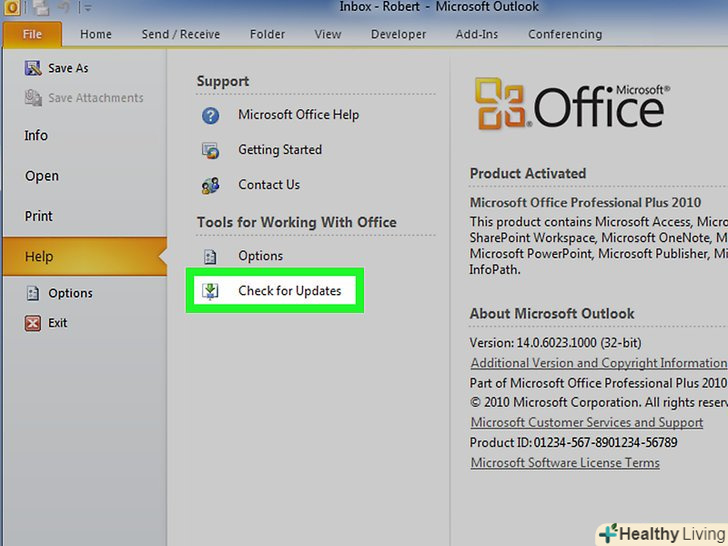Viewport: 728px width, 546px height.
Task: Click the Save Attachments label
Action: 96,98
